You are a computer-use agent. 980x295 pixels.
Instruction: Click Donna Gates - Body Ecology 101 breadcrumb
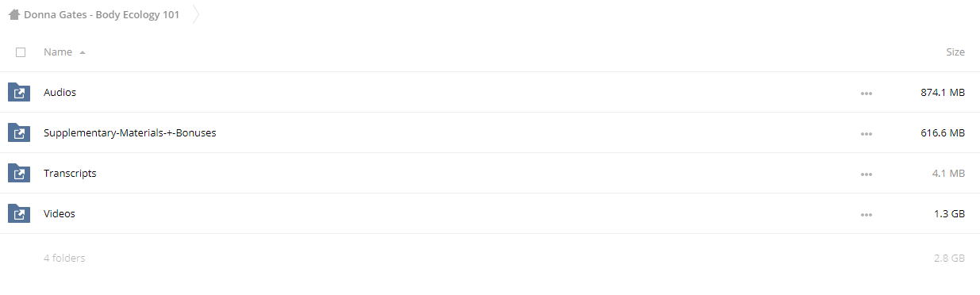tap(102, 14)
